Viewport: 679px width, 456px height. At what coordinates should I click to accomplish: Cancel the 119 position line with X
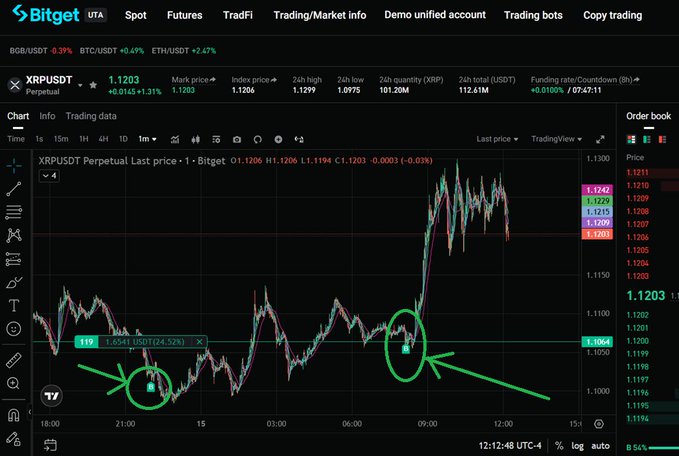click(199, 342)
